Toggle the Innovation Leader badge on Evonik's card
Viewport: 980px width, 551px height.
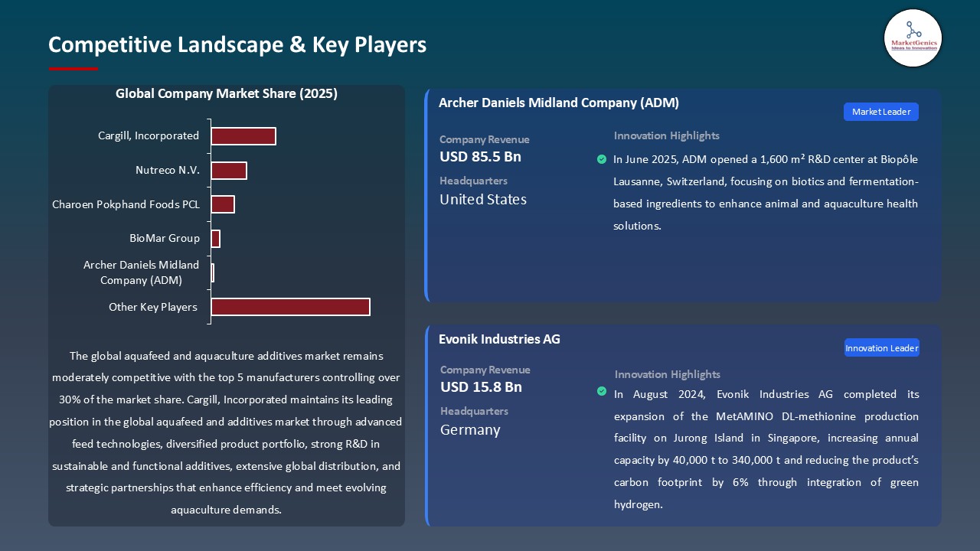coord(881,347)
